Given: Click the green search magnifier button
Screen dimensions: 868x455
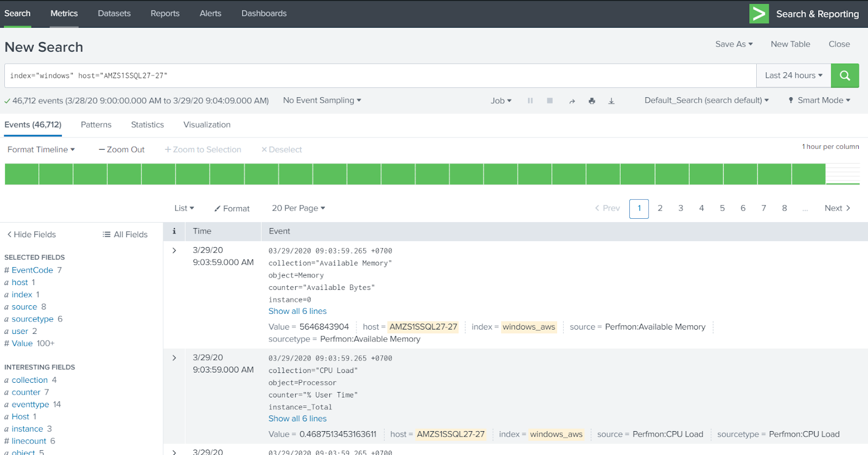Looking at the screenshot, I should pyautogui.click(x=845, y=75).
